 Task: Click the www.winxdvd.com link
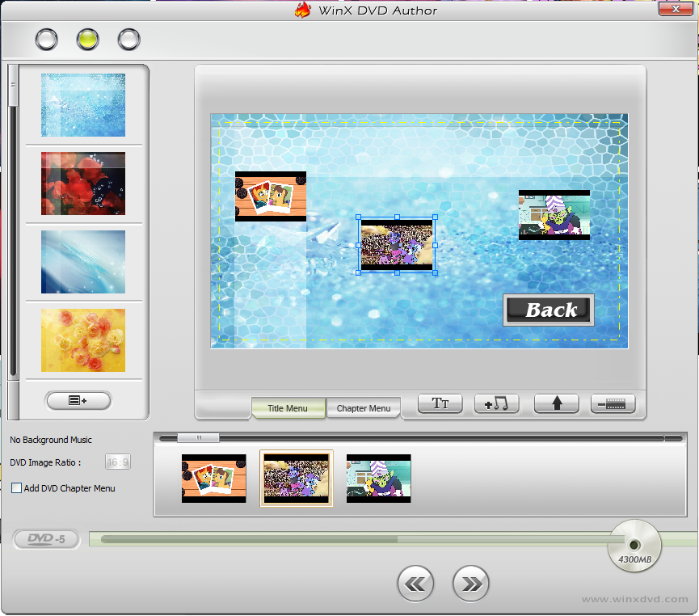[x=635, y=599]
